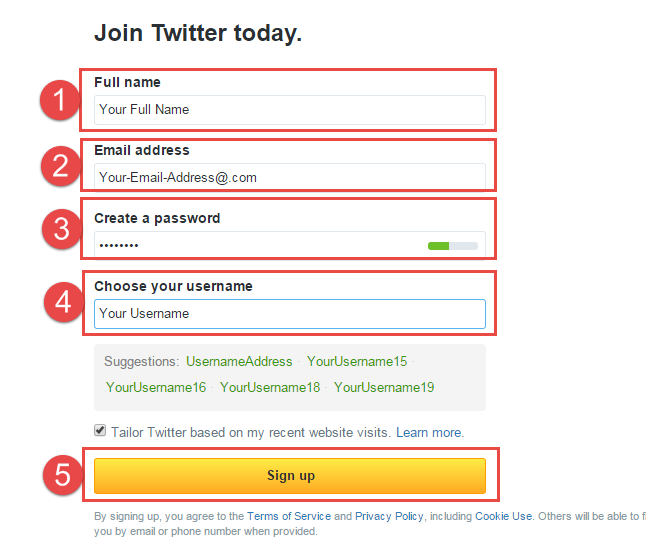Select the YourUsername16 suggestion
The image size is (646, 547).
(156, 387)
